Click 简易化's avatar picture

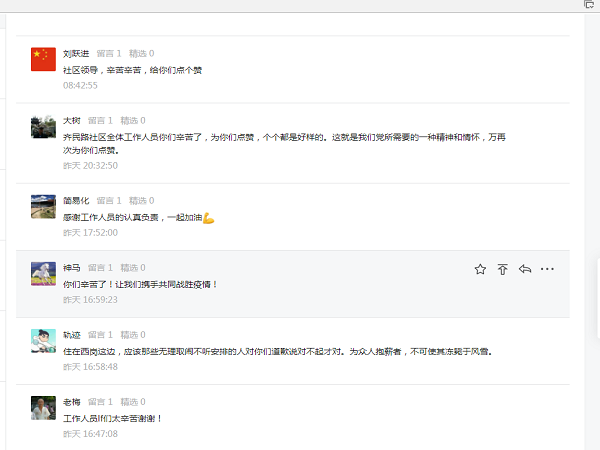[43, 206]
